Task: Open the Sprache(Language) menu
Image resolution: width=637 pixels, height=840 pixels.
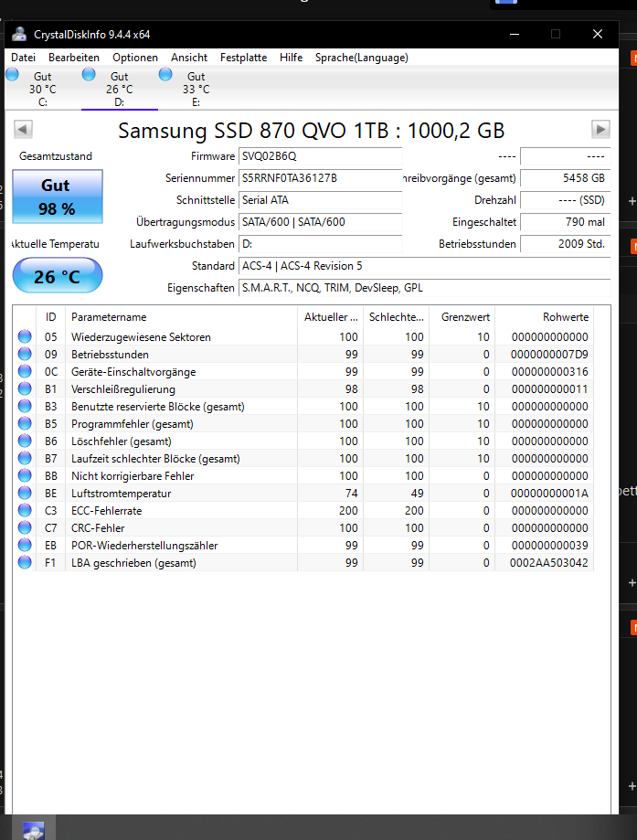Action: coord(362,58)
